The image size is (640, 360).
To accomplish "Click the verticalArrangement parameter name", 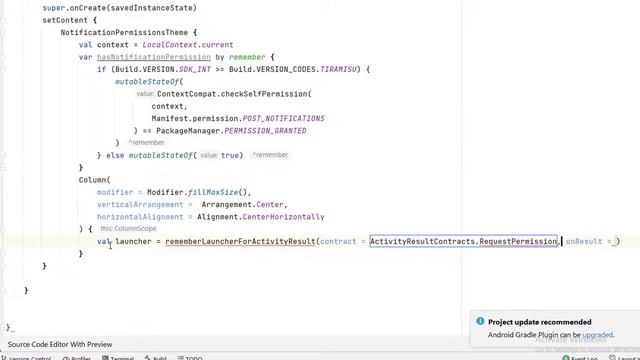I will (x=140, y=204).
